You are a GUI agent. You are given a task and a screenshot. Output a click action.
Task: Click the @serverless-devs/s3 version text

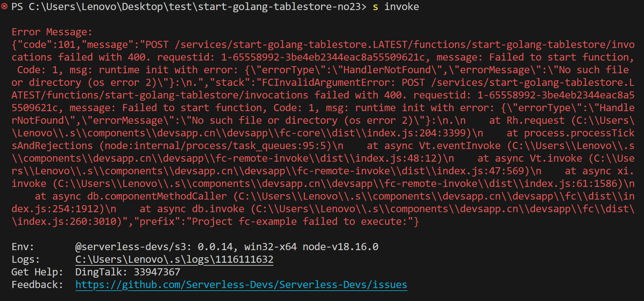[154, 247]
